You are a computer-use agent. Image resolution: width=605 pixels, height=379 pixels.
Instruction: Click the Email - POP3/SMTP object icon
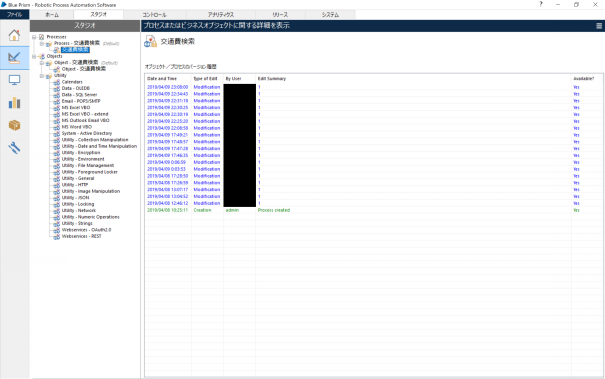[x=57, y=101]
